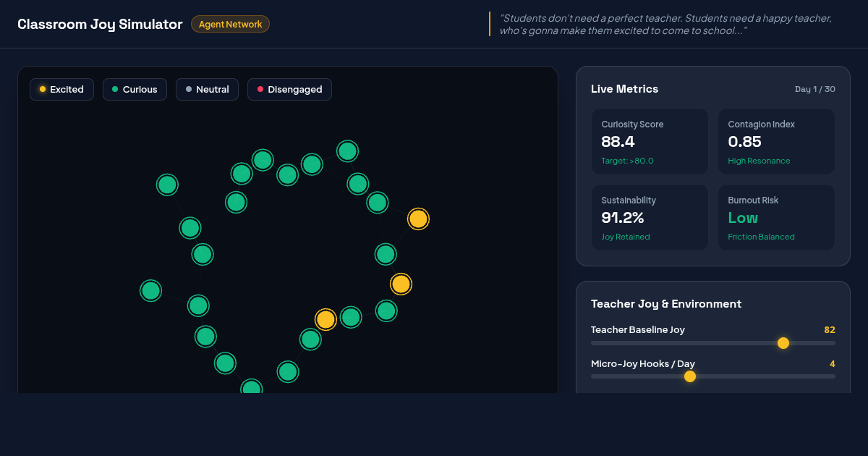The height and width of the screenshot is (456, 868).
Task: Click the happy teacher quote text
Action: tap(665, 24)
